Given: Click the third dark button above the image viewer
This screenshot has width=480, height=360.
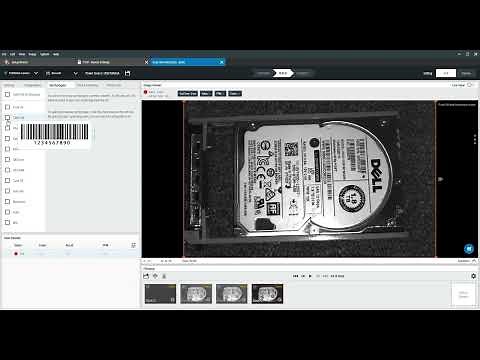Looking at the screenshot, I should 220,94.
